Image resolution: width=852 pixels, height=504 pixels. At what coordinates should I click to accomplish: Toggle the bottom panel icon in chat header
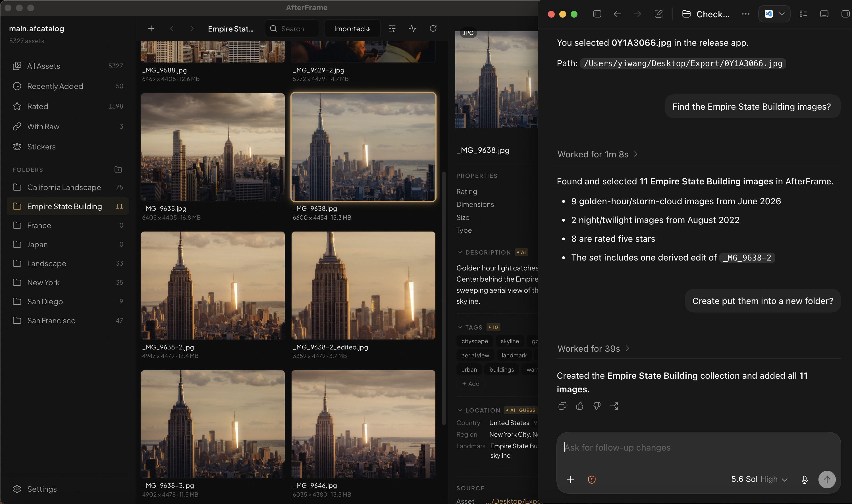point(824,14)
